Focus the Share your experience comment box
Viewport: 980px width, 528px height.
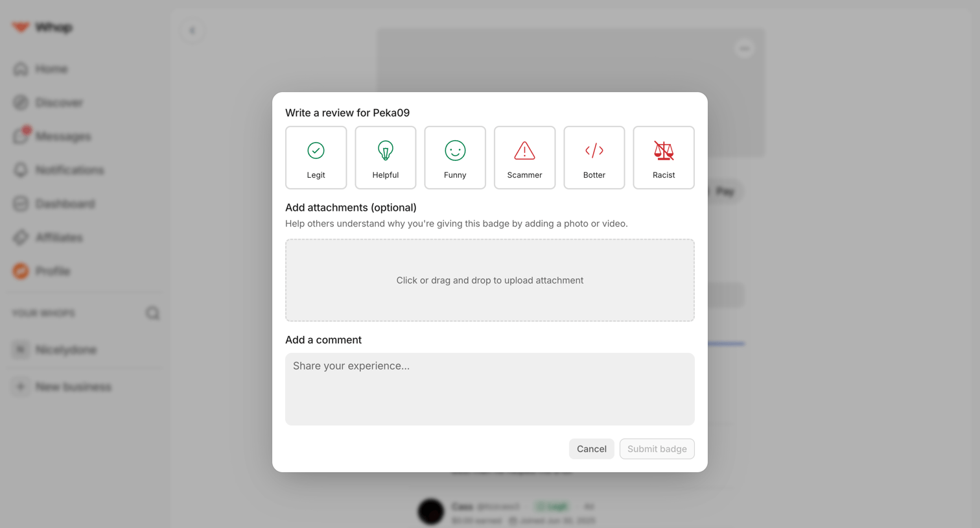490,389
